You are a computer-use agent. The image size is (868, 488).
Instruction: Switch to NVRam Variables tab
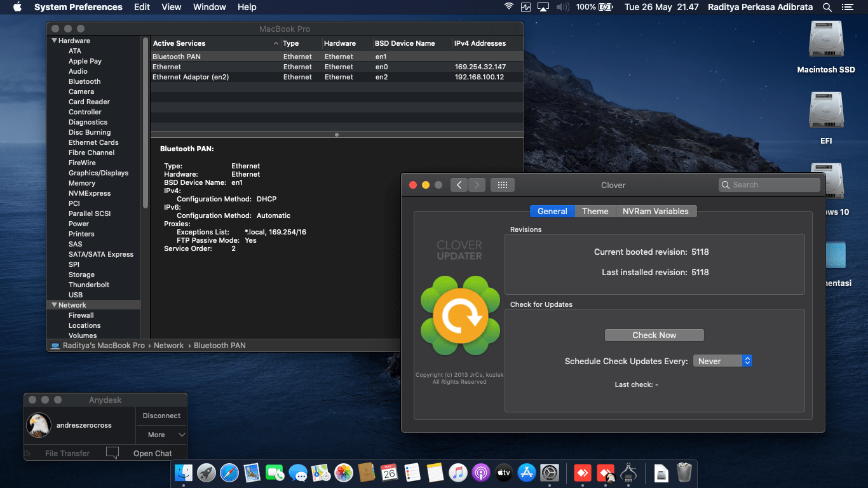click(656, 211)
